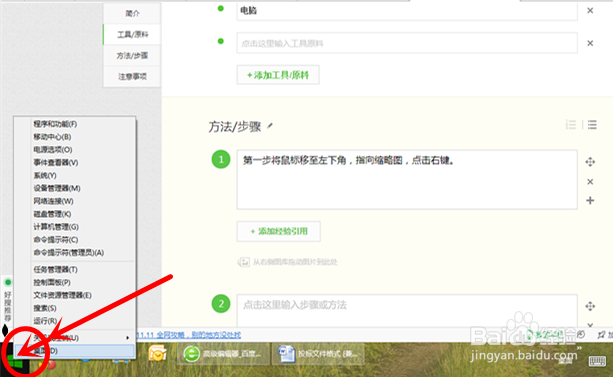Expand the taskbar toolbar overflow chevron
Screen dimensions: 613x377
[x=579, y=347]
